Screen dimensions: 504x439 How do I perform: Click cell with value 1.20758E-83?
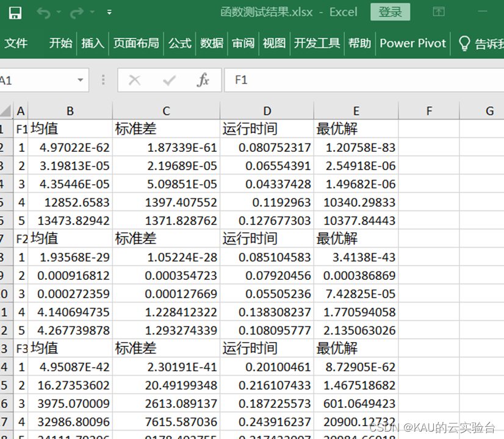(356, 148)
